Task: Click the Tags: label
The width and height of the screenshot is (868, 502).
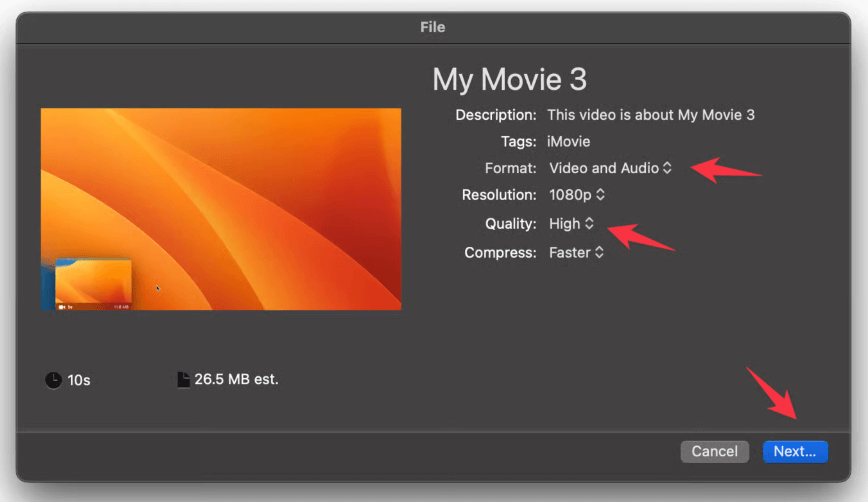Action: pyautogui.click(x=518, y=142)
